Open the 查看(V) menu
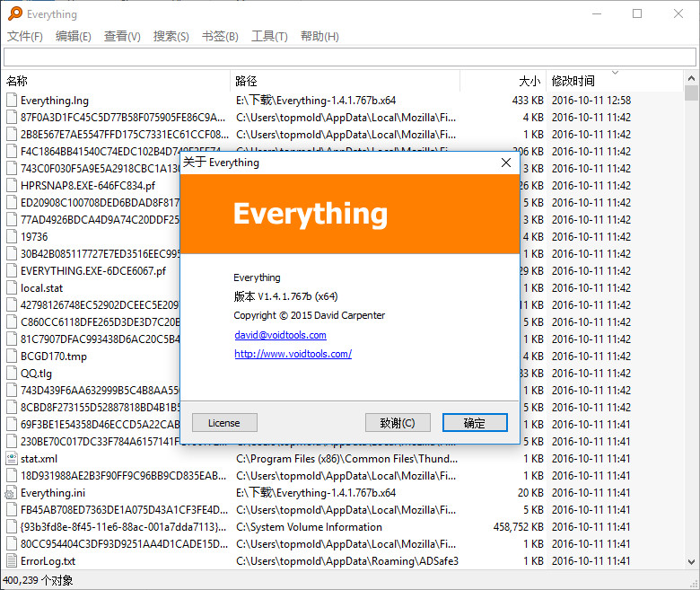The image size is (700, 590). point(122,36)
